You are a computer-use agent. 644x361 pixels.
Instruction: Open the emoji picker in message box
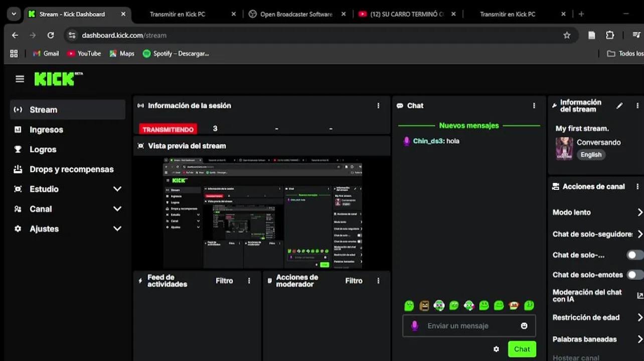pyautogui.click(x=524, y=326)
